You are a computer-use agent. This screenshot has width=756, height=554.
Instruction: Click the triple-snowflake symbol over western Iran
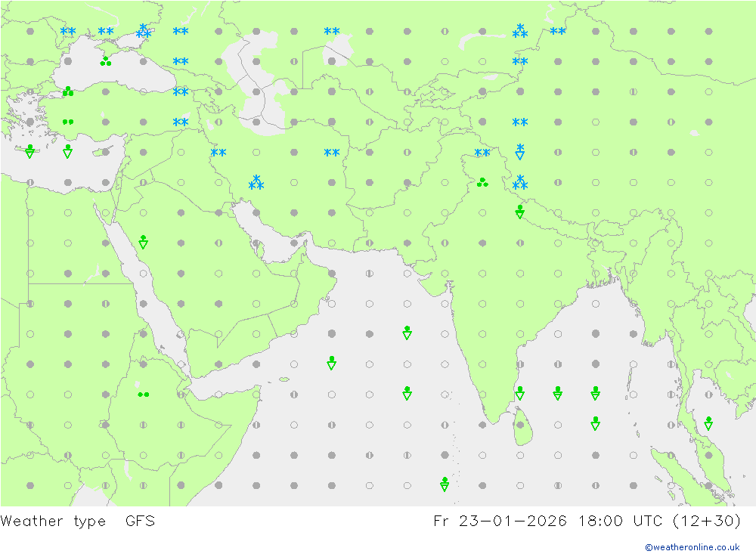click(x=256, y=183)
